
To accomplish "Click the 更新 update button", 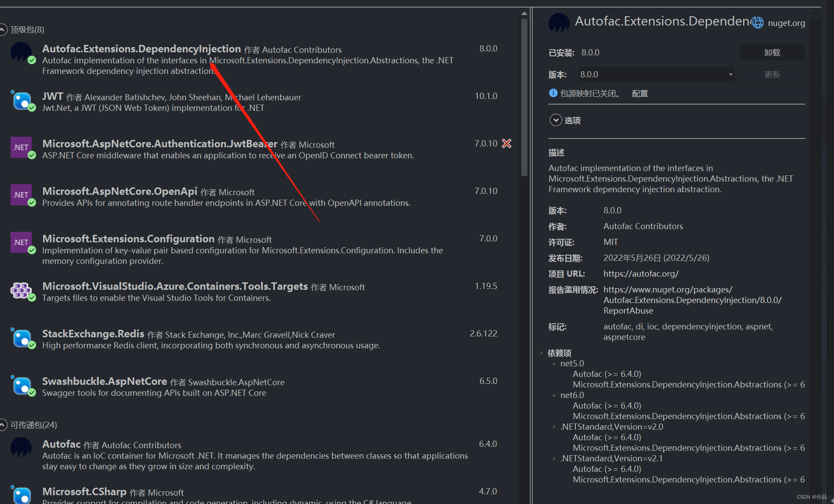I will (x=772, y=74).
